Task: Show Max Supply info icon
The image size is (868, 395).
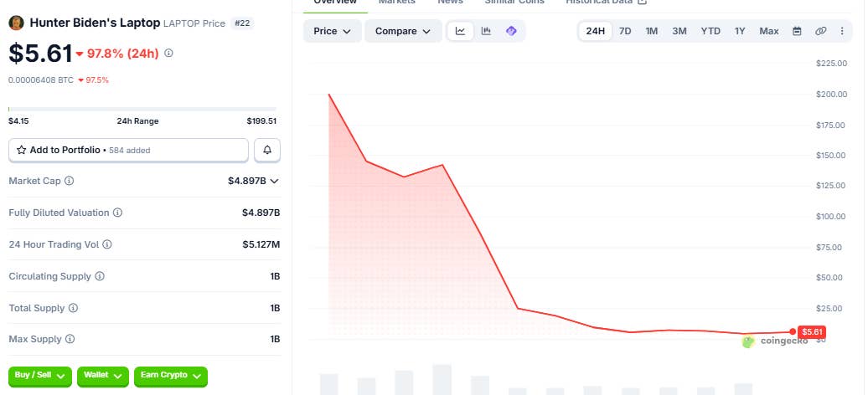Action: (x=70, y=339)
